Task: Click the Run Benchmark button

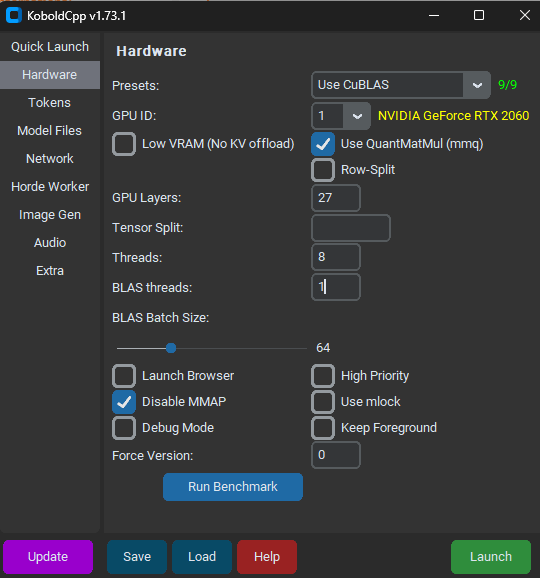Action: coord(233,487)
